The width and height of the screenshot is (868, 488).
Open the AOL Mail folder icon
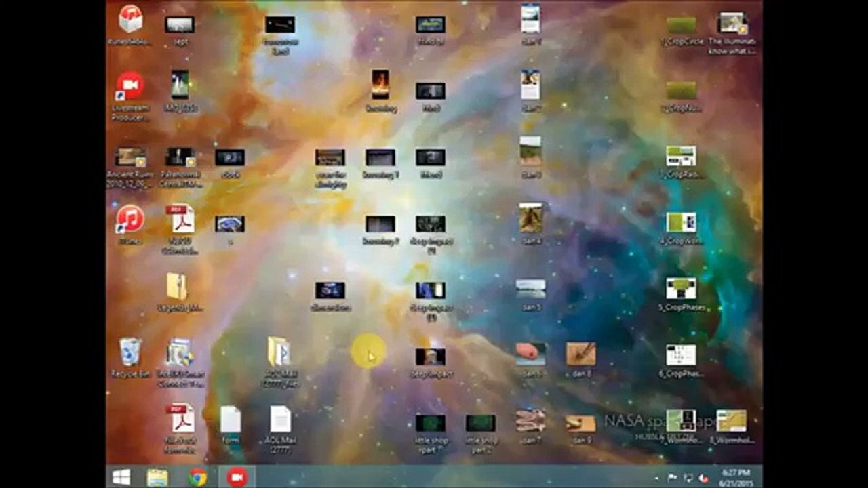pos(279,353)
